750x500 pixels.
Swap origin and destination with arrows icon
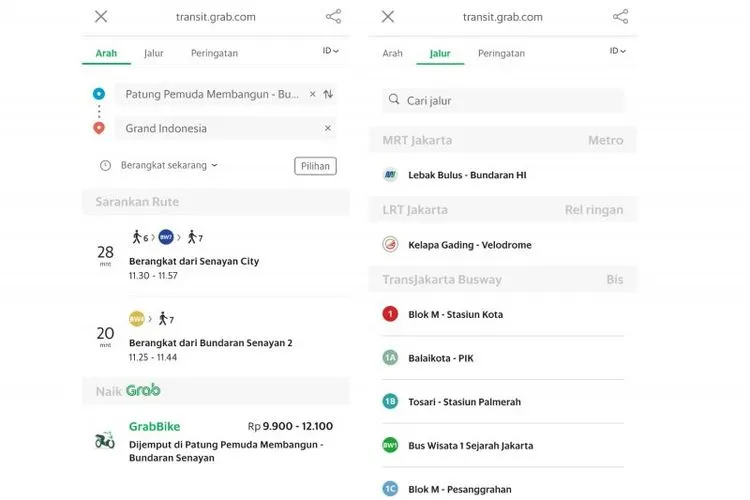pos(328,94)
